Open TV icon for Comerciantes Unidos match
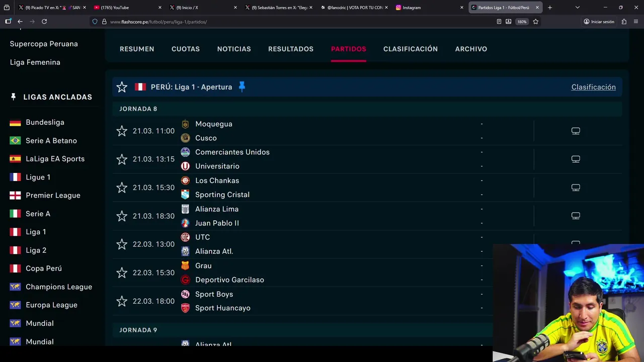 tap(576, 159)
